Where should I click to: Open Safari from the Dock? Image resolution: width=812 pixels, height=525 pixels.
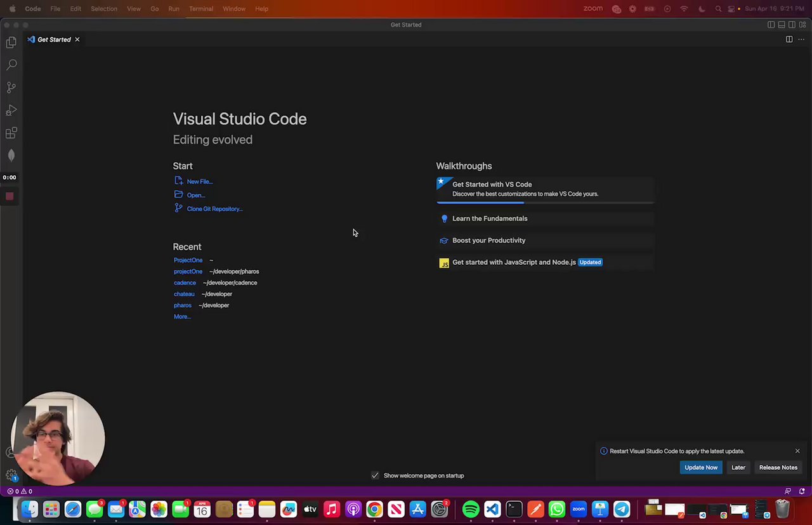coord(73,509)
